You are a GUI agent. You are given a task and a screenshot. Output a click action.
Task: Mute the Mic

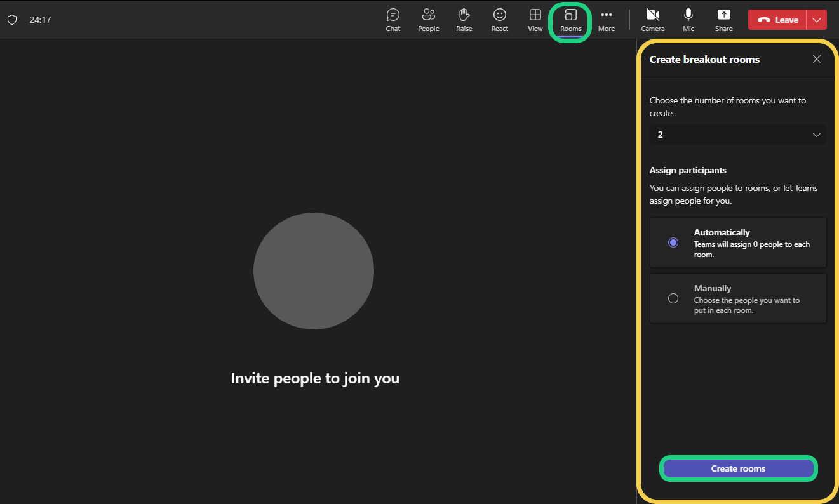click(x=688, y=20)
